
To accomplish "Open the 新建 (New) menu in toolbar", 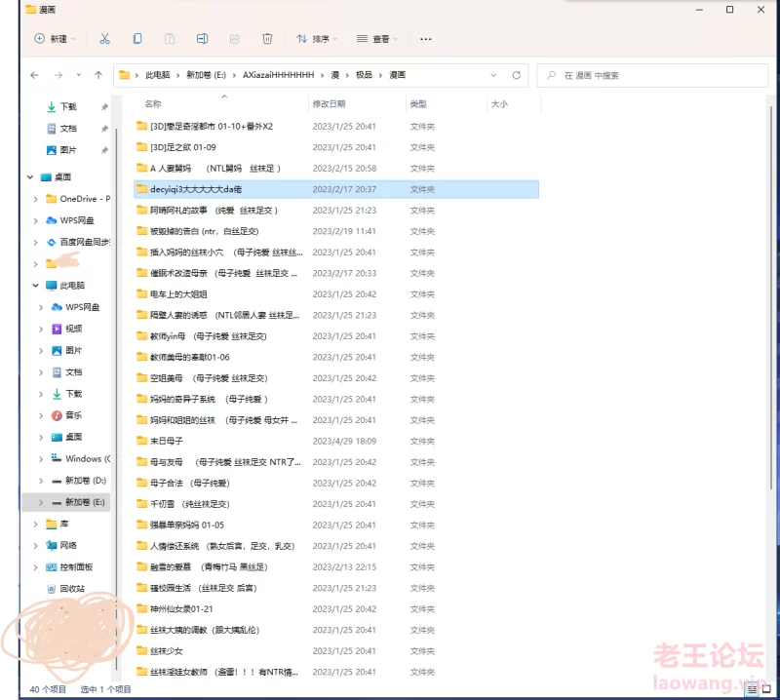I will [x=55, y=39].
